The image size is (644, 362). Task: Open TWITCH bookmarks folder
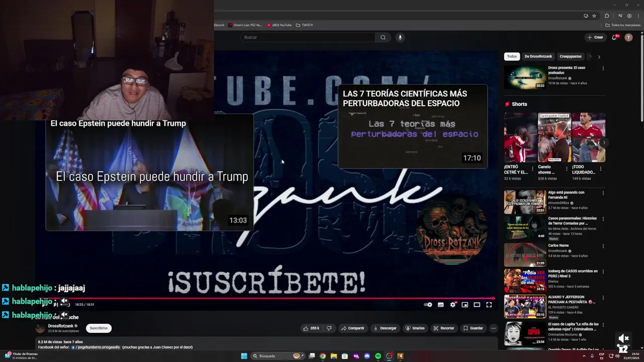(x=304, y=25)
